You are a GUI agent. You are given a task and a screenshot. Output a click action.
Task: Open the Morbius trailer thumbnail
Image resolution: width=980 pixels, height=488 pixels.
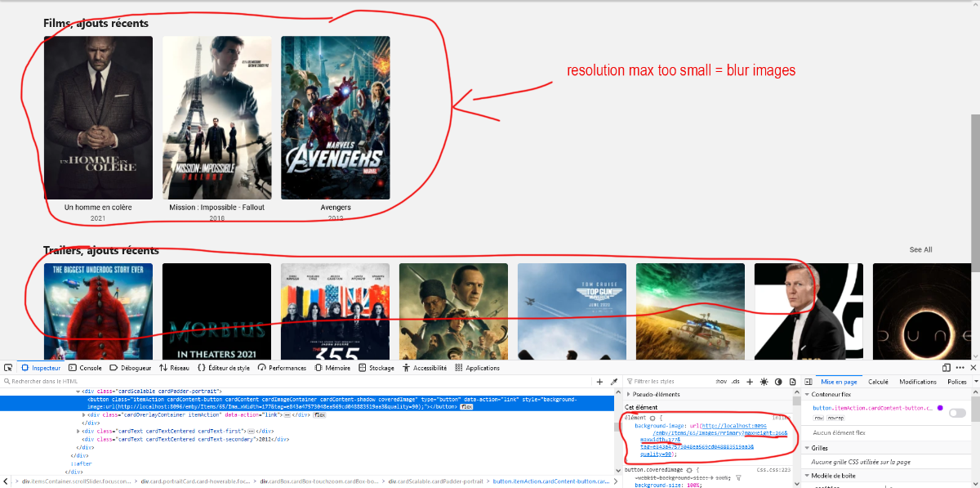click(216, 311)
